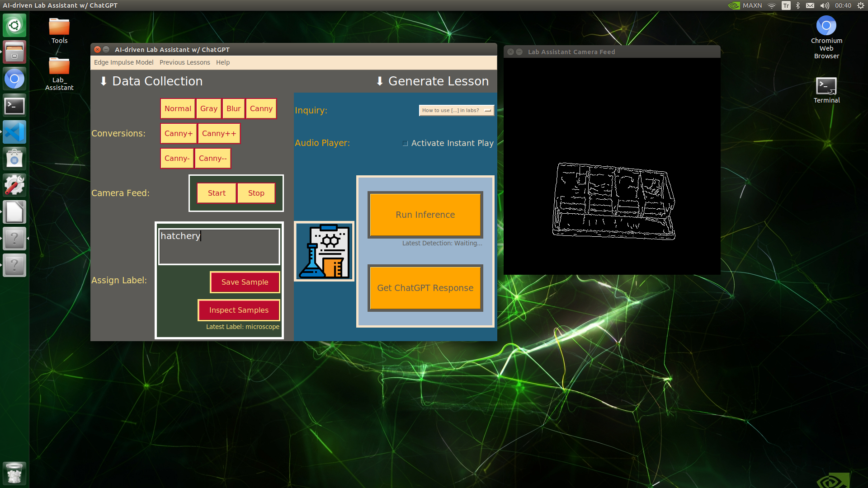Open the Edge Impulse Model menu
868x488 pixels.
(123, 62)
